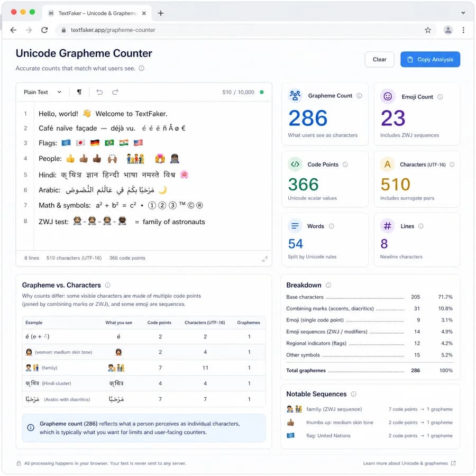
Task: Click info icon beside Breakdown heading
Action: [x=328, y=285]
